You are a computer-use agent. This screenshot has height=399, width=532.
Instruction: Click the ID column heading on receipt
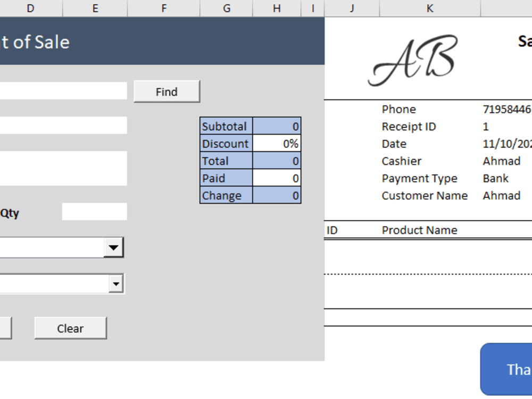point(332,230)
